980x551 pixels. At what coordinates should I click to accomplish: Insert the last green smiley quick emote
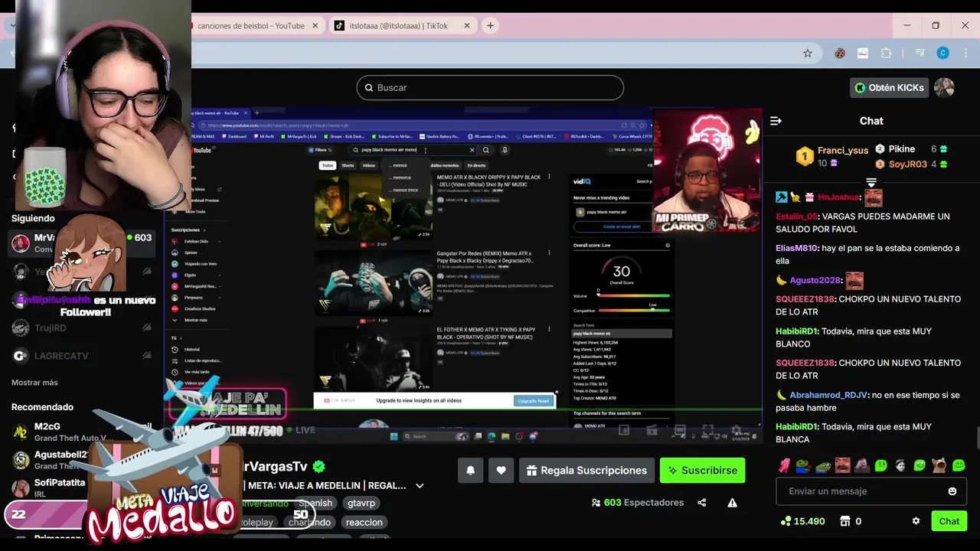coord(959,465)
